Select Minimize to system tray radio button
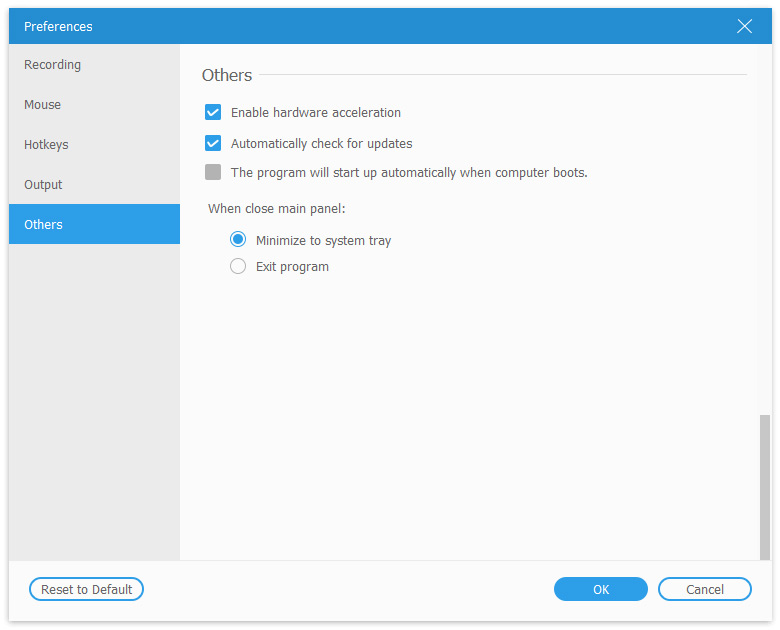The height and width of the screenshot is (630, 780). point(238,240)
